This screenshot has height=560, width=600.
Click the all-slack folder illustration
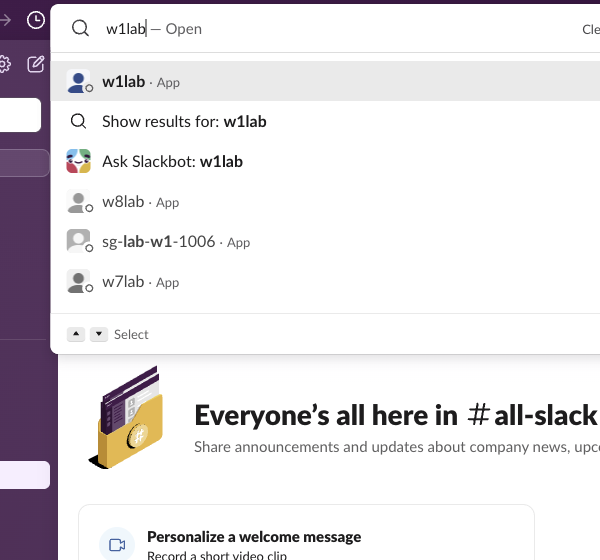coord(127,417)
